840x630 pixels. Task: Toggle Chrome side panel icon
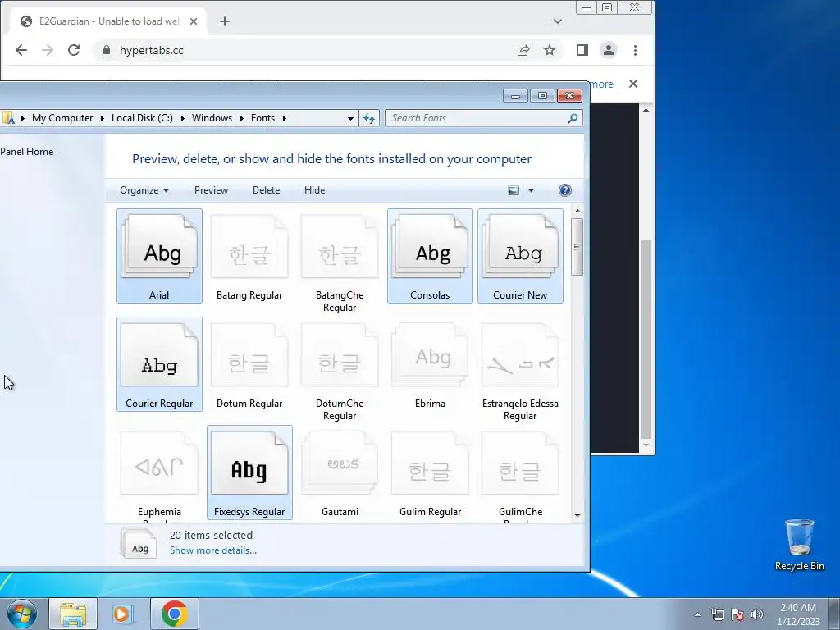click(x=582, y=50)
